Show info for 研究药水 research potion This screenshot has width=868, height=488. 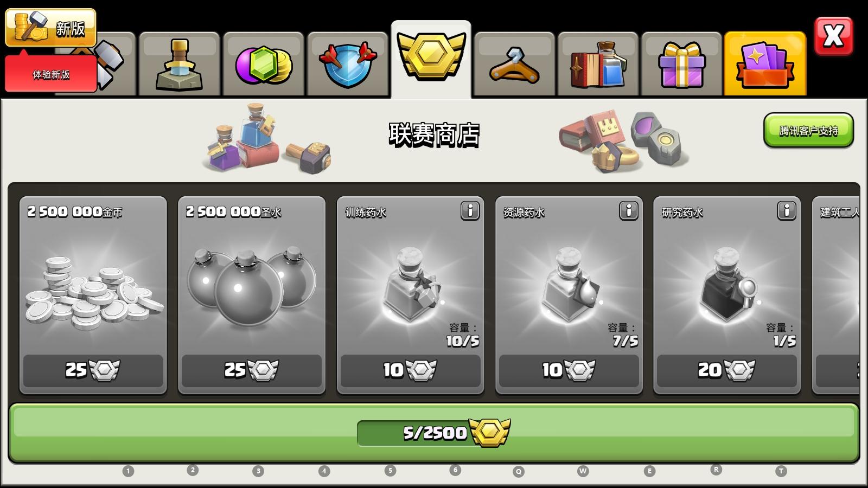click(787, 210)
